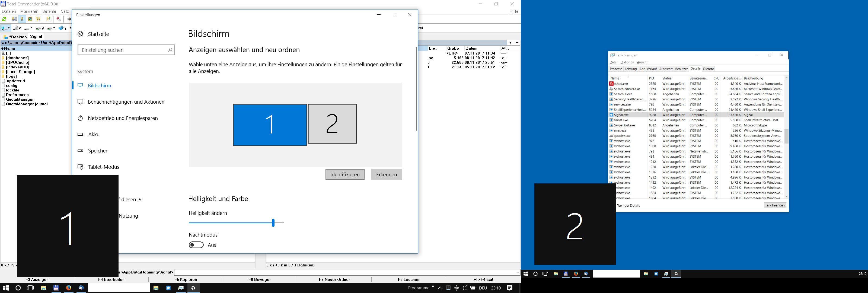Viewport: 868px width, 293px height.
Task: Switch to Leistung tab in Task-Manager
Action: (x=630, y=69)
